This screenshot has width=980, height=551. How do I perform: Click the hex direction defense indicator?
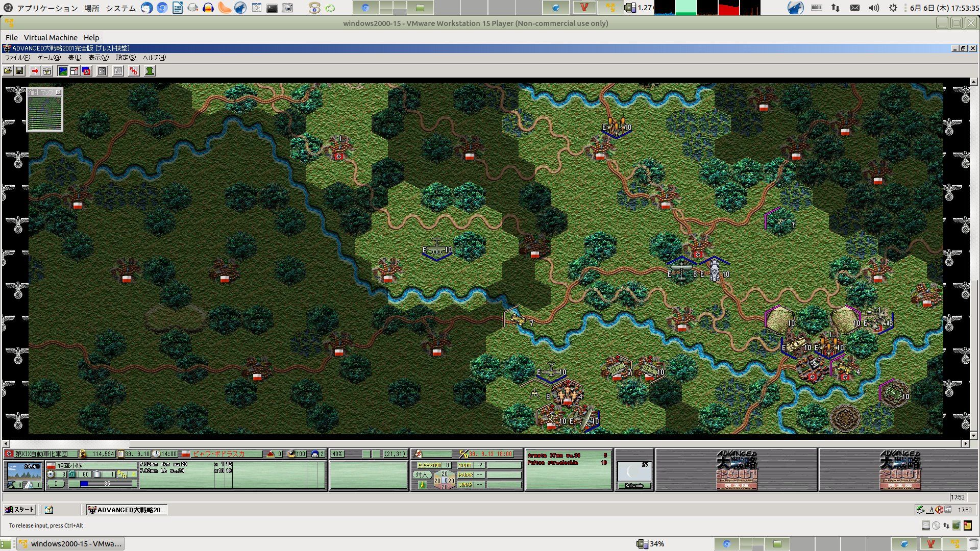444,480
